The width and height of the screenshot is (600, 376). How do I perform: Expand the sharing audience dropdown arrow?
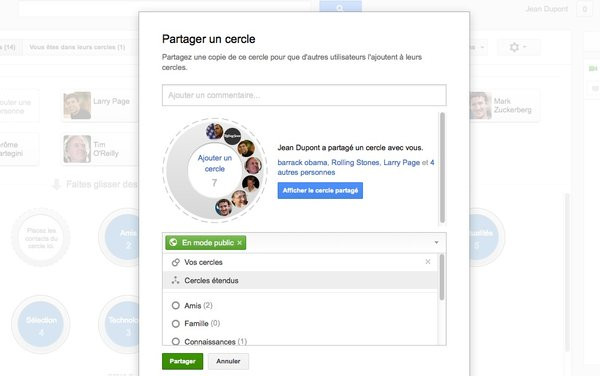click(436, 243)
